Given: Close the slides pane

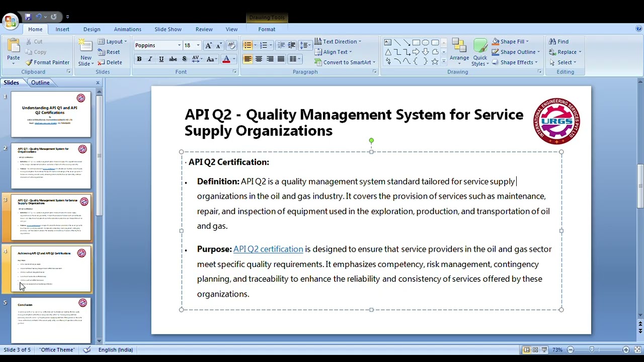Looking at the screenshot, I should click(x=98, y=82).
